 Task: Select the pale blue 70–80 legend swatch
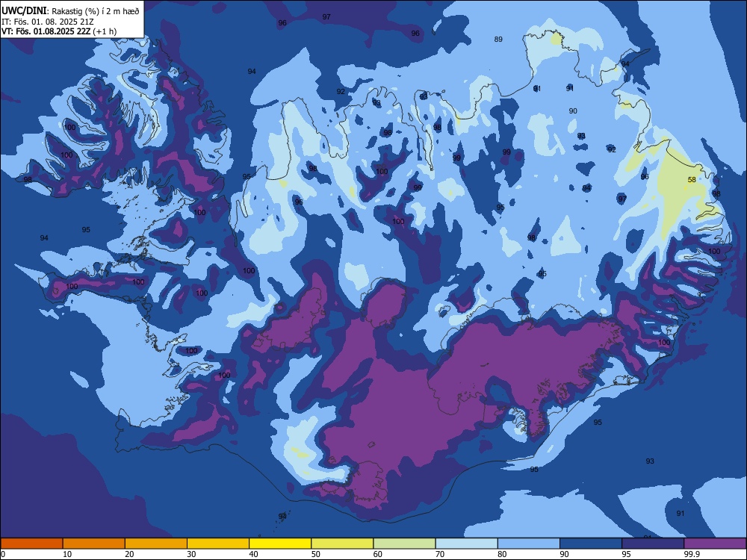(x=467, y=544)
